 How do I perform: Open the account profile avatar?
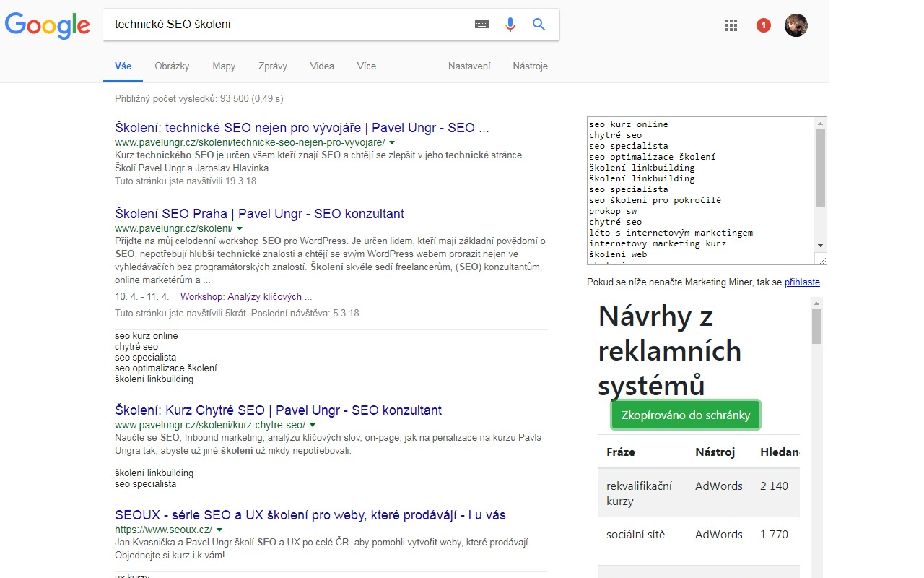point(796,25)
